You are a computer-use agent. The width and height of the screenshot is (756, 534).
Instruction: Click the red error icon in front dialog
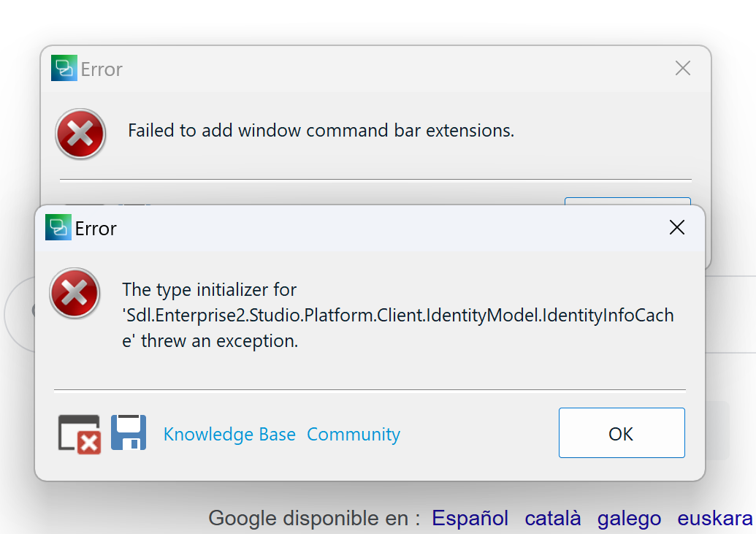coord(75,293)
